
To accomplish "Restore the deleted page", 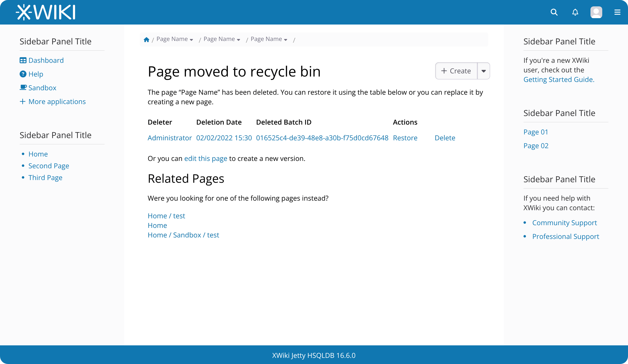I will coord(405,138).
